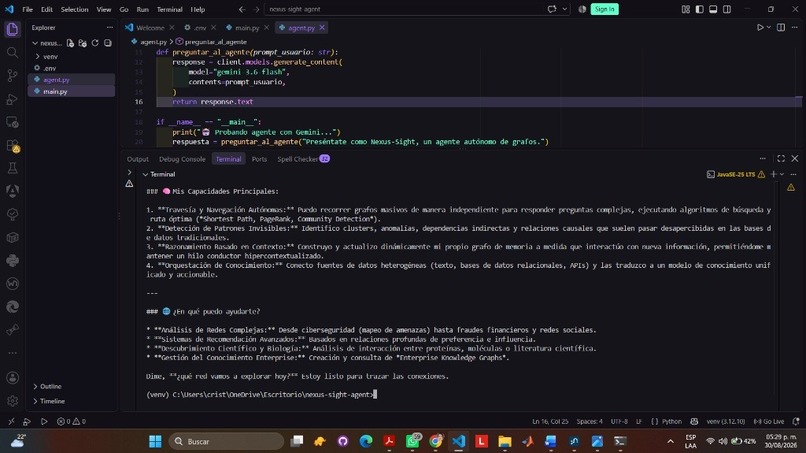The image size is (806, 453).
Task: Click the JavaSE-25 LTS terminal label
Action: point(736,174)
